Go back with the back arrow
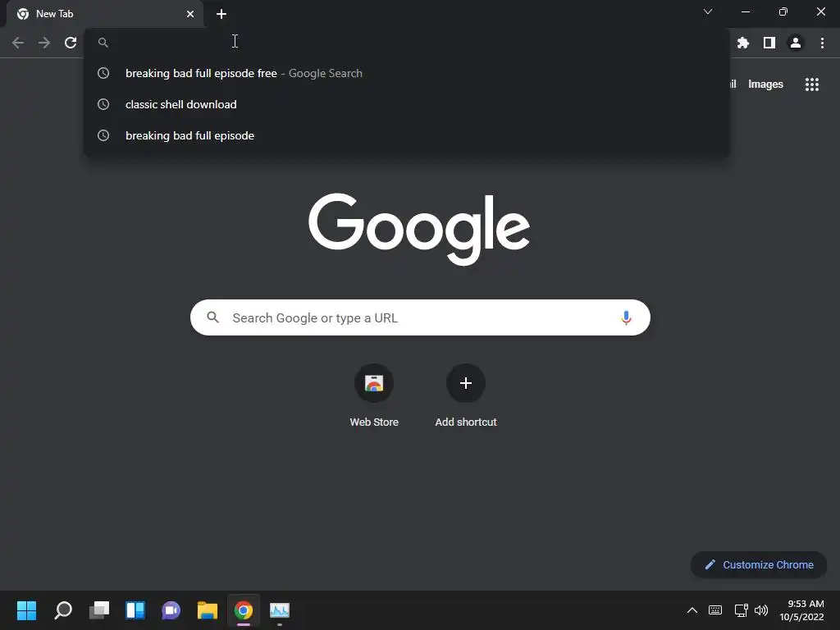This screenshot has width=840, height=630. pos(18,43)
